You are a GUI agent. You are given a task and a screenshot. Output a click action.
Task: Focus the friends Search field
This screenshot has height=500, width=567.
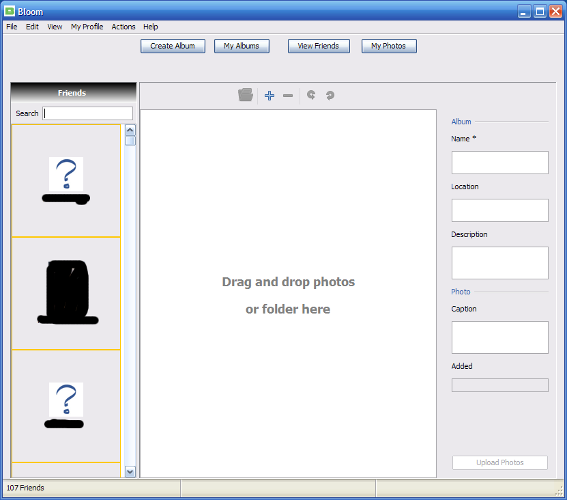tap(88, 113)
